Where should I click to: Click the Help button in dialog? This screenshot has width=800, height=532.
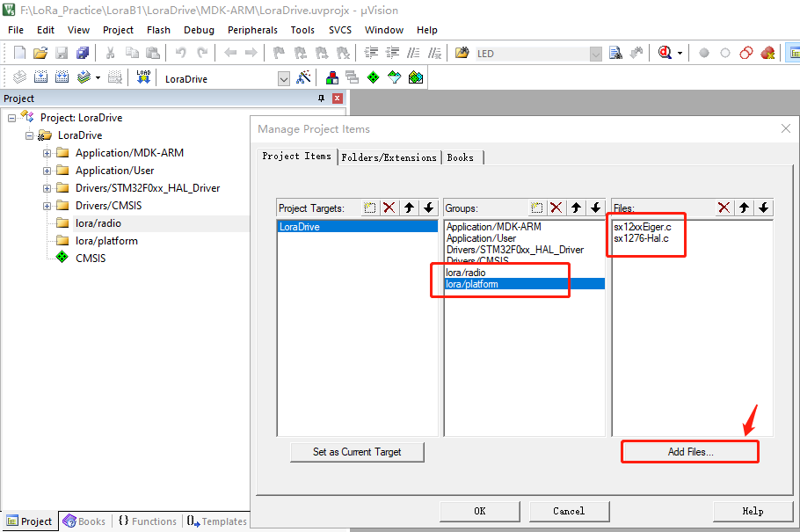point(753,511)
